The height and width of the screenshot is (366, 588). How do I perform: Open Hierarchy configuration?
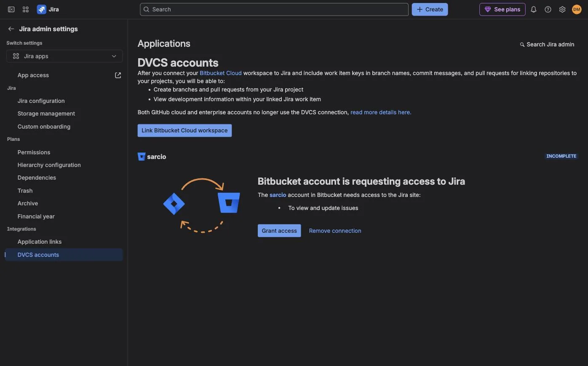(x=49, y=165)
